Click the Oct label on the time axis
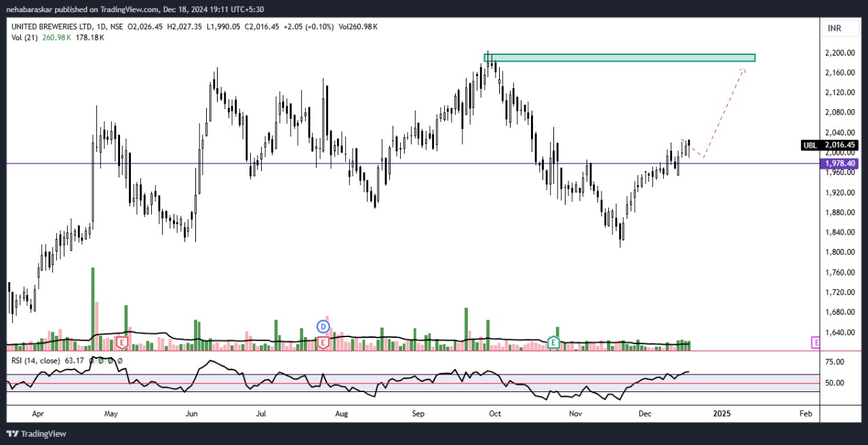 (495, 413)
